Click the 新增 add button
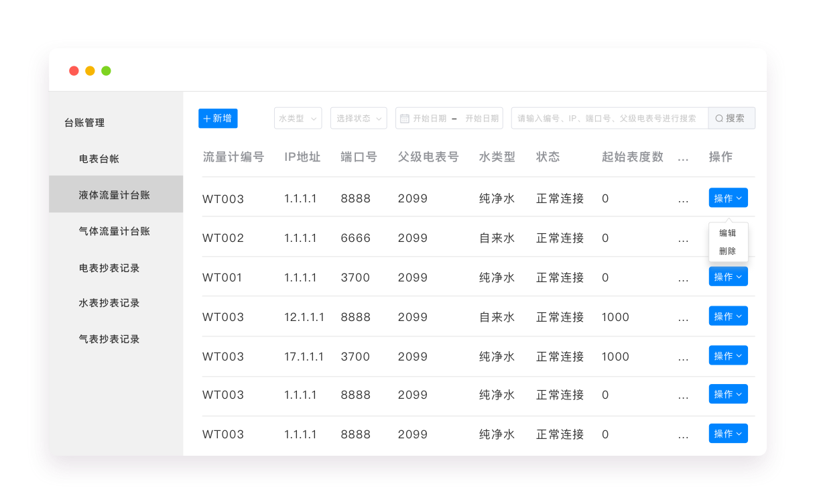This screenshot has height=504, width=815. point(218,118)
